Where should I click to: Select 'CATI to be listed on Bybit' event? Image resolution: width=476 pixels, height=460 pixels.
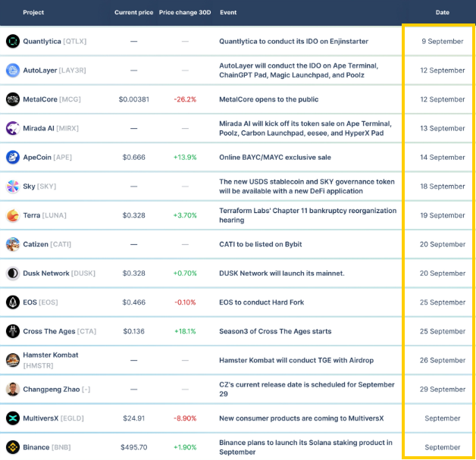pyautogui.click(x=261, y=244)
